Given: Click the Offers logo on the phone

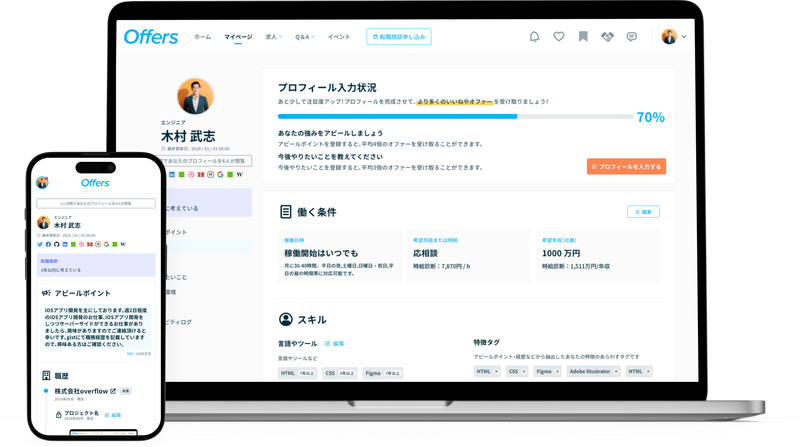Looking at the screenshot, I should click(95, 183).
